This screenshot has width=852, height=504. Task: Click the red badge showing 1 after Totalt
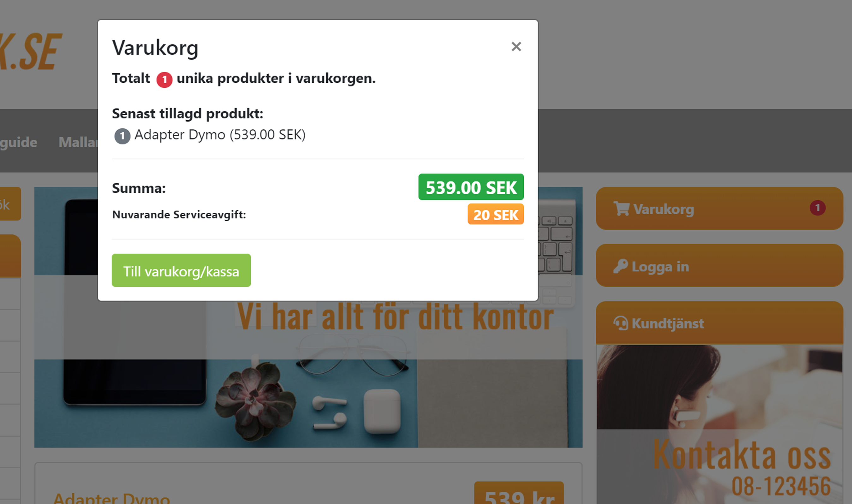(x=164, y=80)
